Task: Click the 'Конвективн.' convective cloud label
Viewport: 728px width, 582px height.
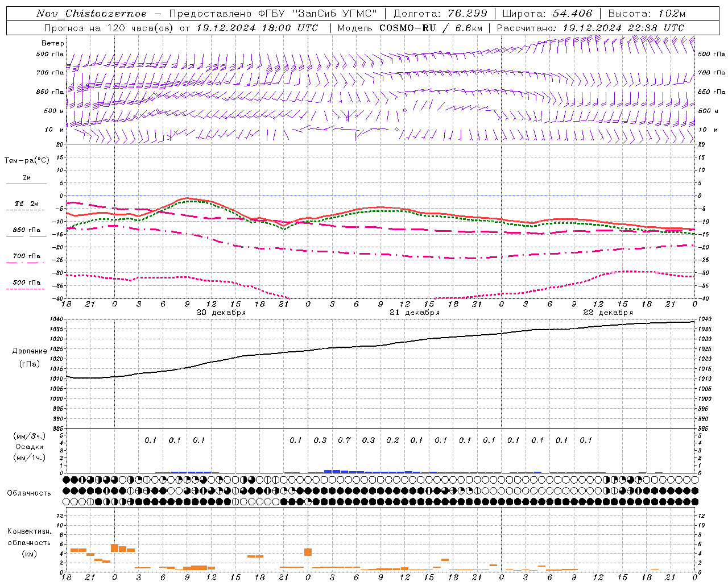Action: (x=30, y=531)
